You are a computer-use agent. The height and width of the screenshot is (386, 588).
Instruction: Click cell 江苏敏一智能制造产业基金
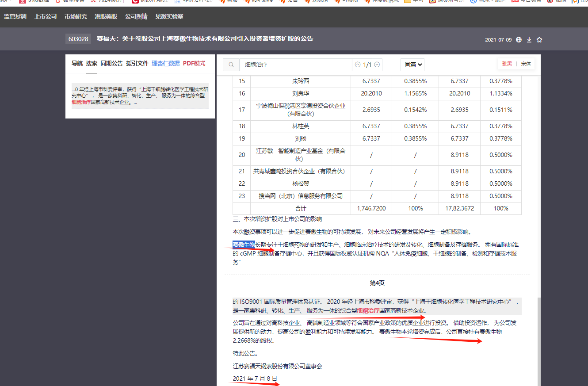[301, 155]
